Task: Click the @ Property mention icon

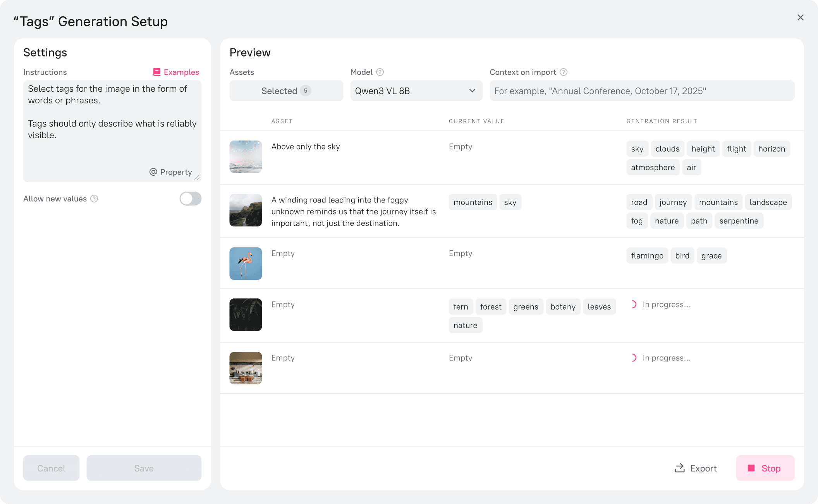Action: (x=153, y=172)
